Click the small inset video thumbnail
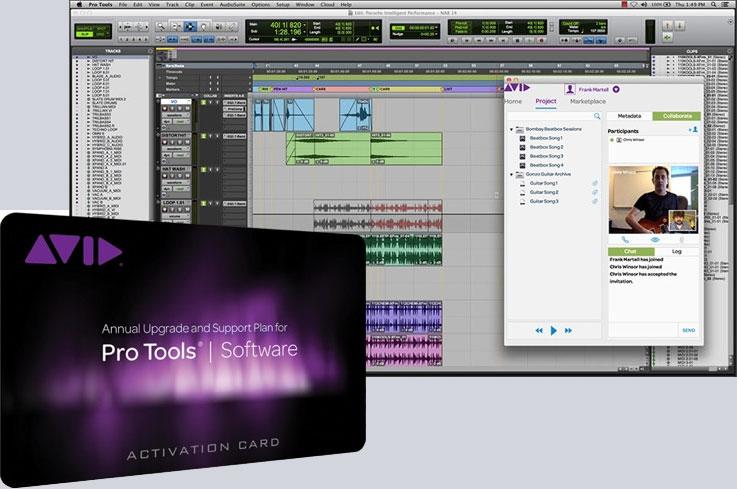 pos(682,221)
